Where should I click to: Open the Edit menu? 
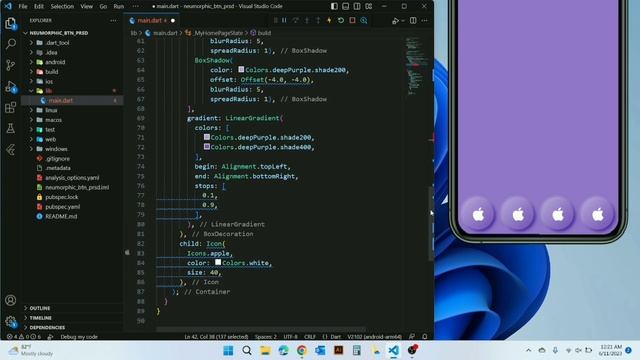[39, 6]
